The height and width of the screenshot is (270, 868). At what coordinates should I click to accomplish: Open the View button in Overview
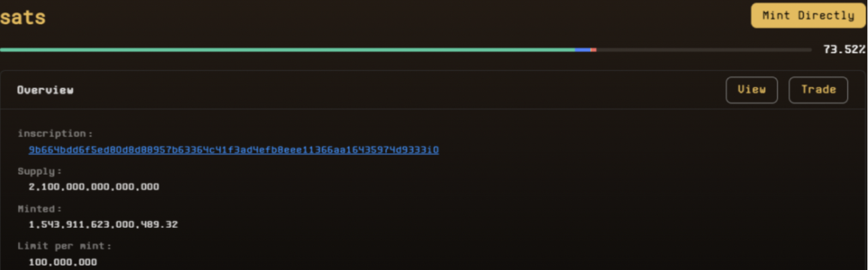(751, 90)
